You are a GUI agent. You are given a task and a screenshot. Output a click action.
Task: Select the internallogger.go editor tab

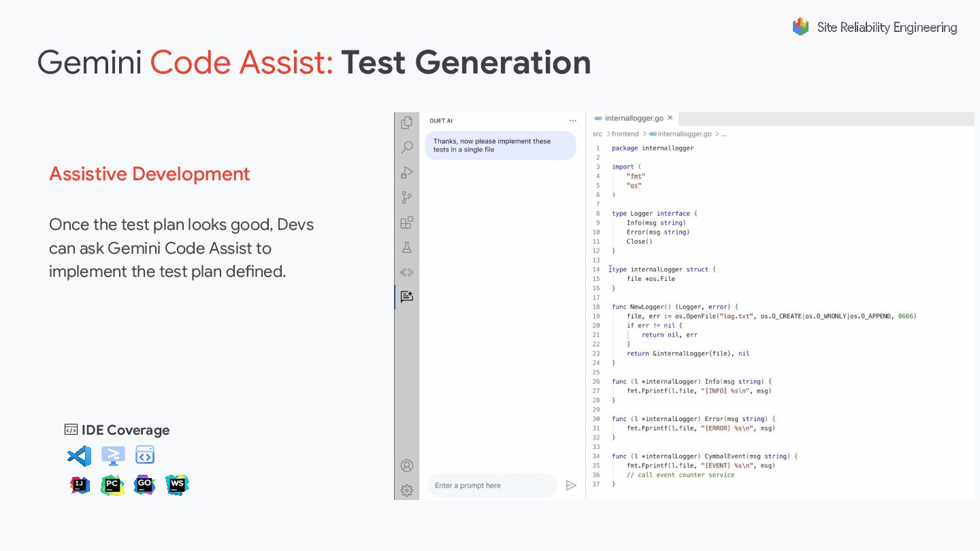click(x=633, y=118)
